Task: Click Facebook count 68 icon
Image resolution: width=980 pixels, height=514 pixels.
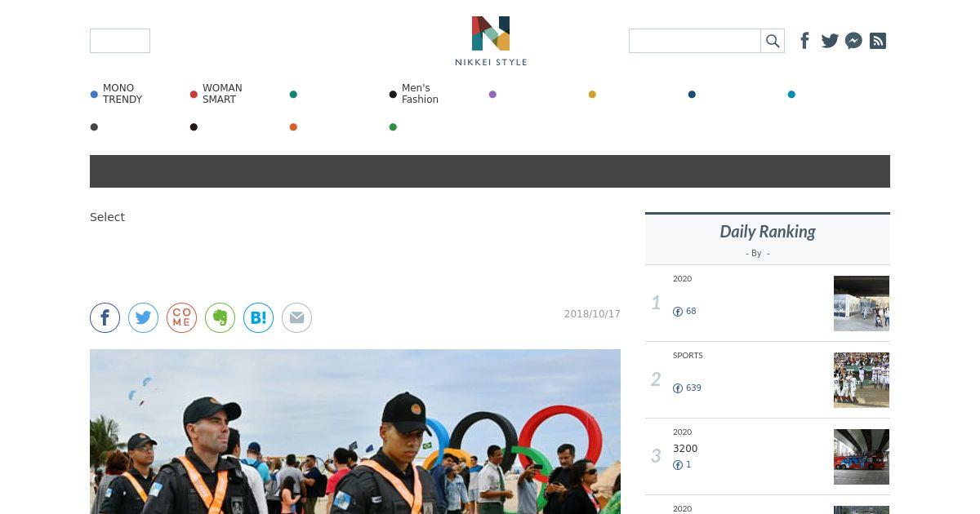Action: (678, 312)
